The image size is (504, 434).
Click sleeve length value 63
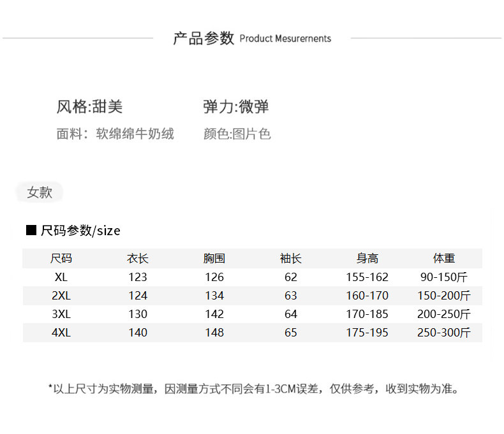coord(290,295)
